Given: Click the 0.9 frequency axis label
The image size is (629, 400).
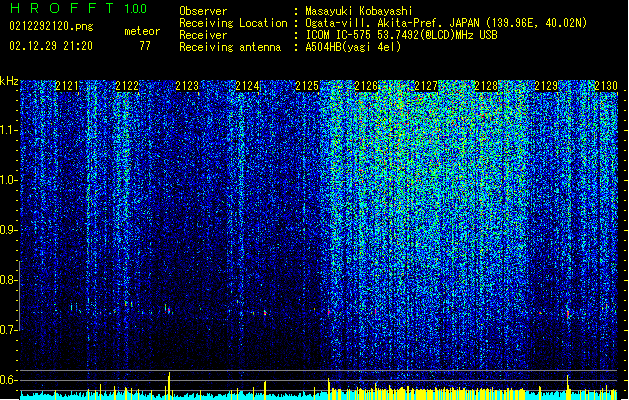Looking at the screenshot, I should [9, 230].
